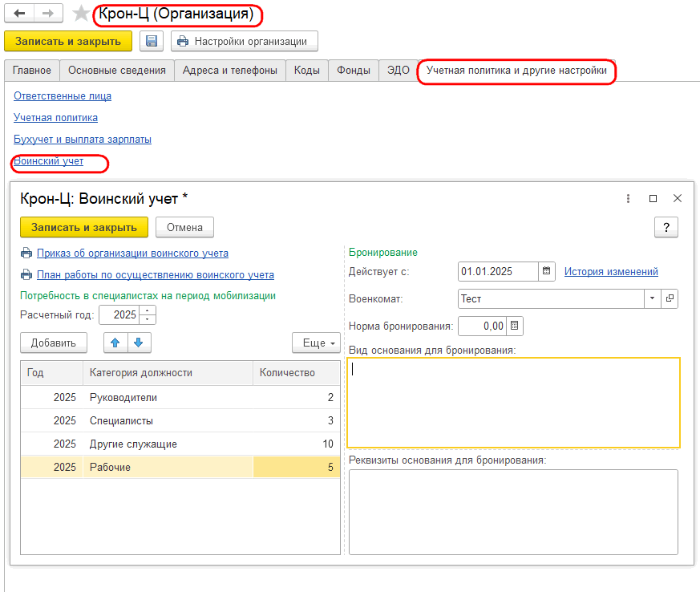
Task: Open Бухучет и выплата зарплаты link
Action: point(83,140)
